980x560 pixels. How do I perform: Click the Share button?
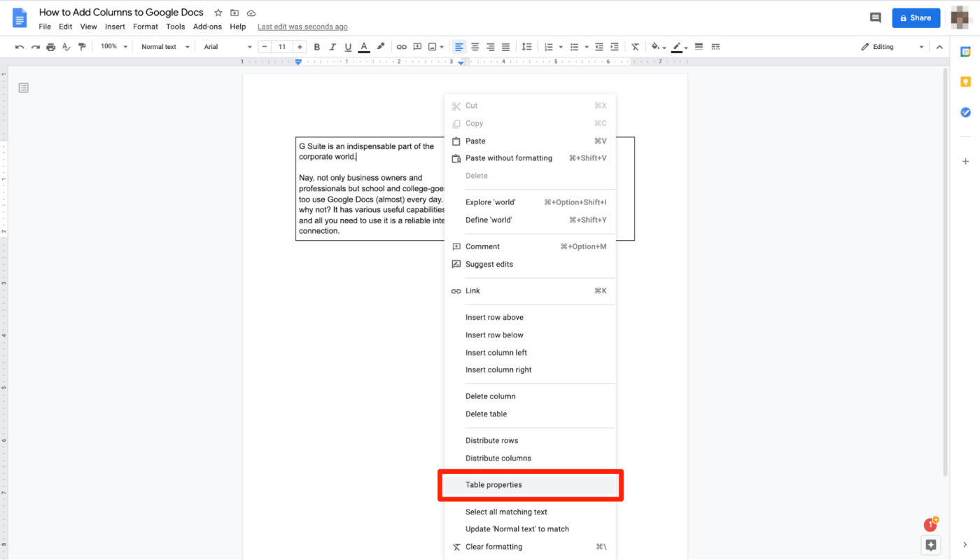pos(916,17)
